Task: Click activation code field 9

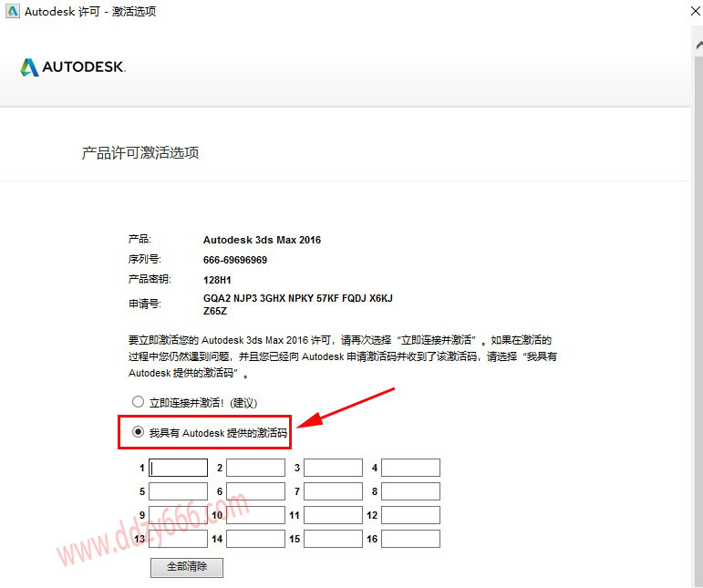Action: click(178, 515)
